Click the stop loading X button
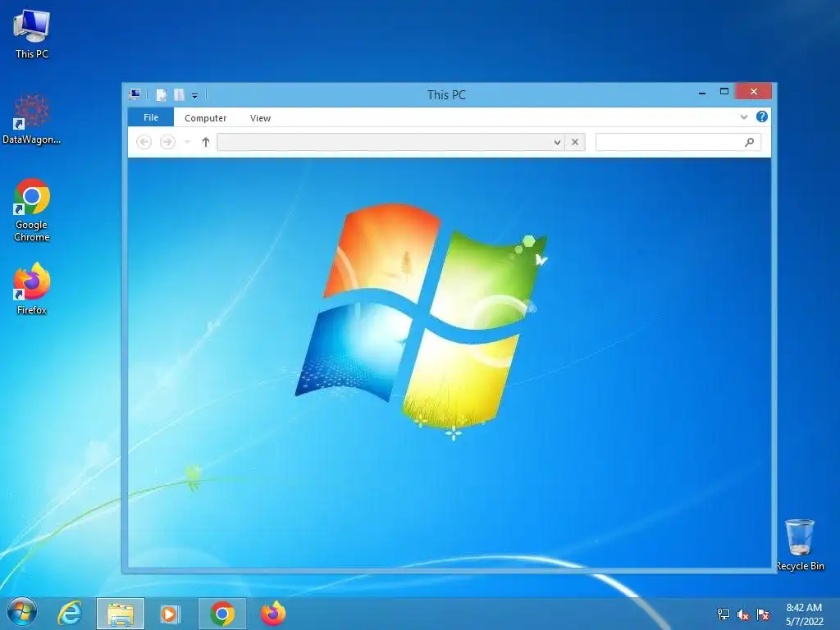 click(x=575, y=142)
